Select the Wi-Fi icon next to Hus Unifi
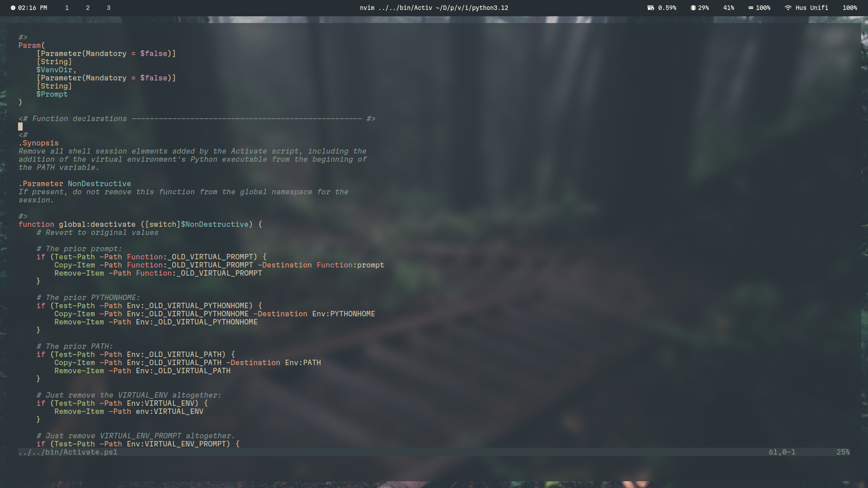 tap(788, 8)
